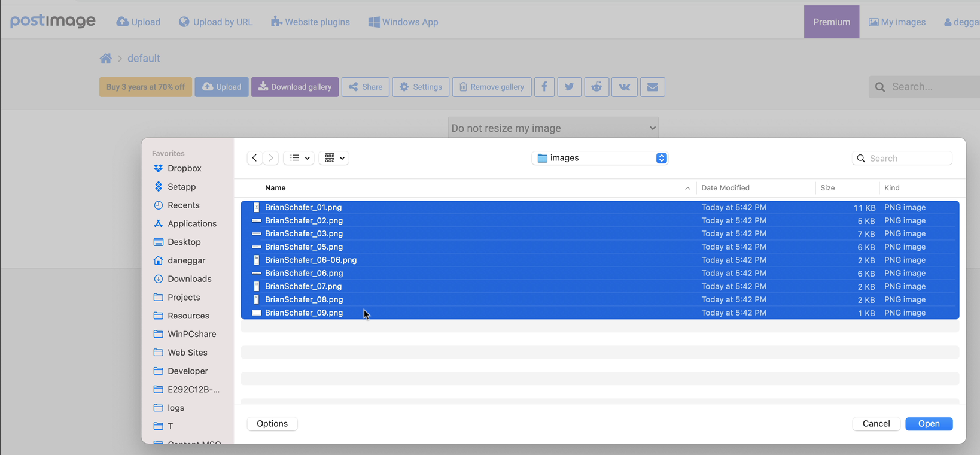The height and width of the screenshot is (455, 980).
Task: Select Downloads in the Favorites sidebar
Action: click(x=189, y=279)
